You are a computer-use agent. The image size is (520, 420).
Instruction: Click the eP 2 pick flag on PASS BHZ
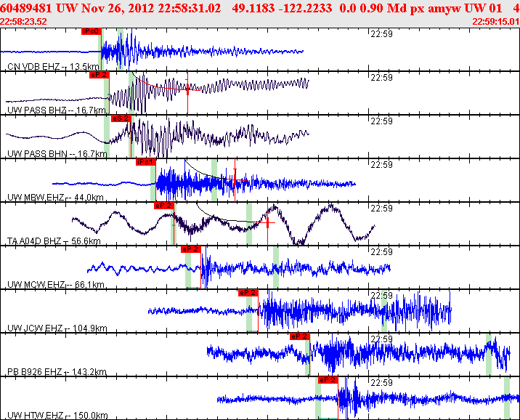99,75
